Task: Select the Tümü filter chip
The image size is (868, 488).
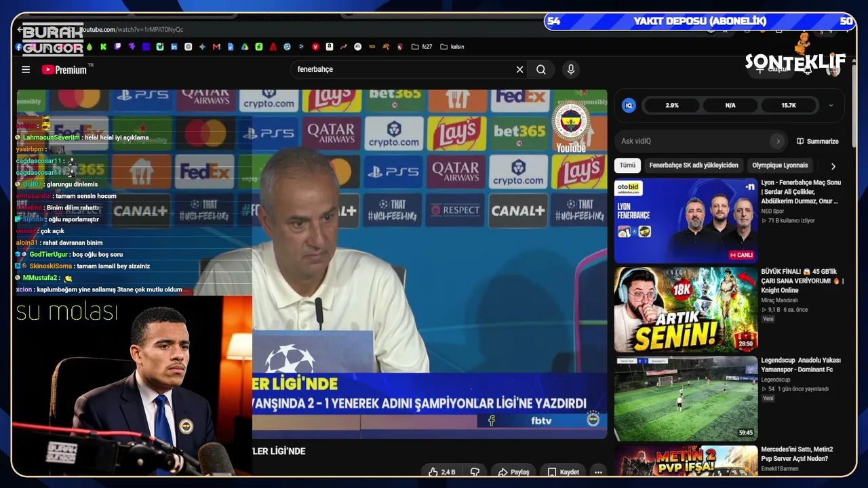Action: (x=627, y=165)
